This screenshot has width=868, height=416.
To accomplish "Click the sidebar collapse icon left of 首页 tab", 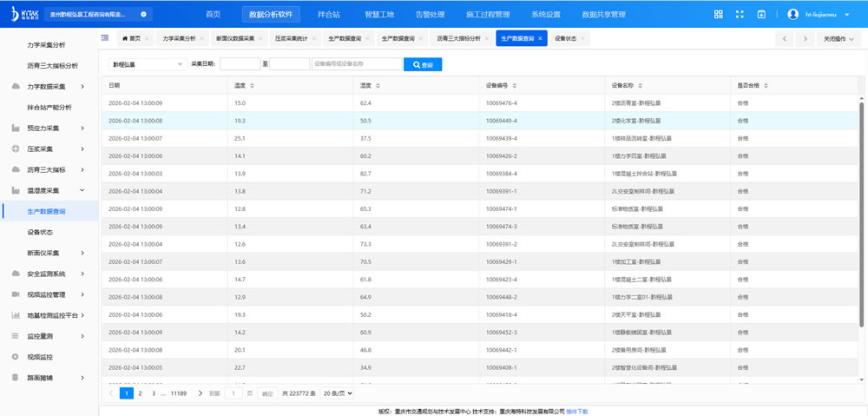I will (105, 38).
